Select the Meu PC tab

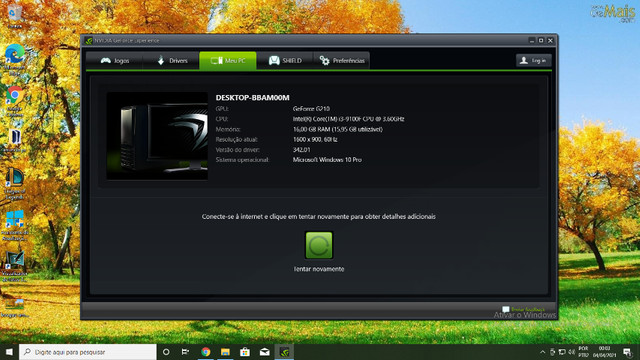[228, 60]
